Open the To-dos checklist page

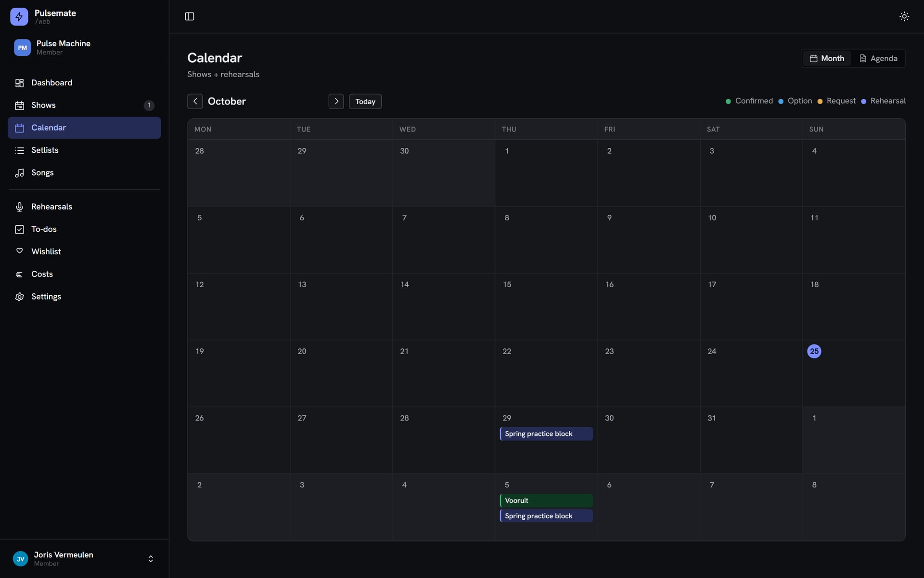click(84, 229)
